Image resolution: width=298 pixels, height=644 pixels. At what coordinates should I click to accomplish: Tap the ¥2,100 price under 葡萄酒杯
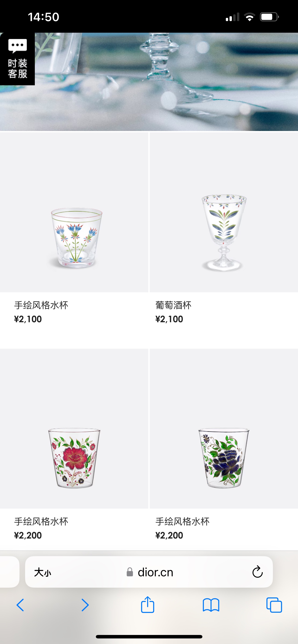169,319
